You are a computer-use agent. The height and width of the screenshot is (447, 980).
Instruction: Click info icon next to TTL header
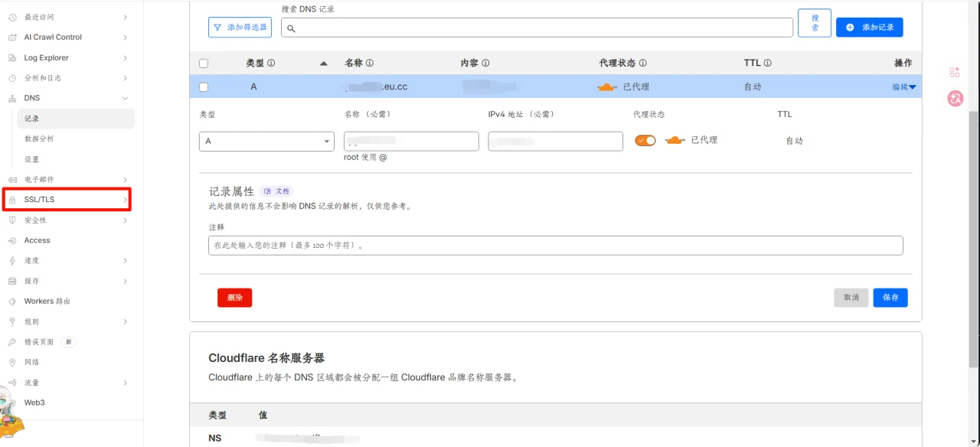(x=767, y=64)
